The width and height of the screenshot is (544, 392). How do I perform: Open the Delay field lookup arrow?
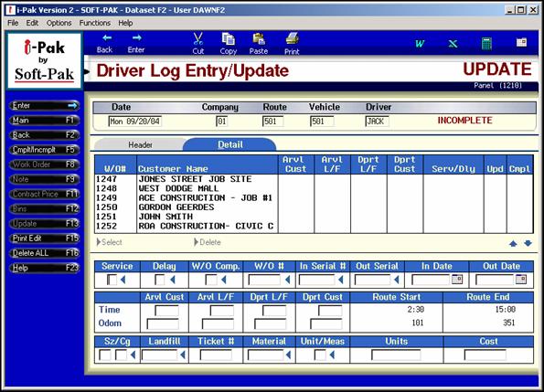(x=173, y=280)
